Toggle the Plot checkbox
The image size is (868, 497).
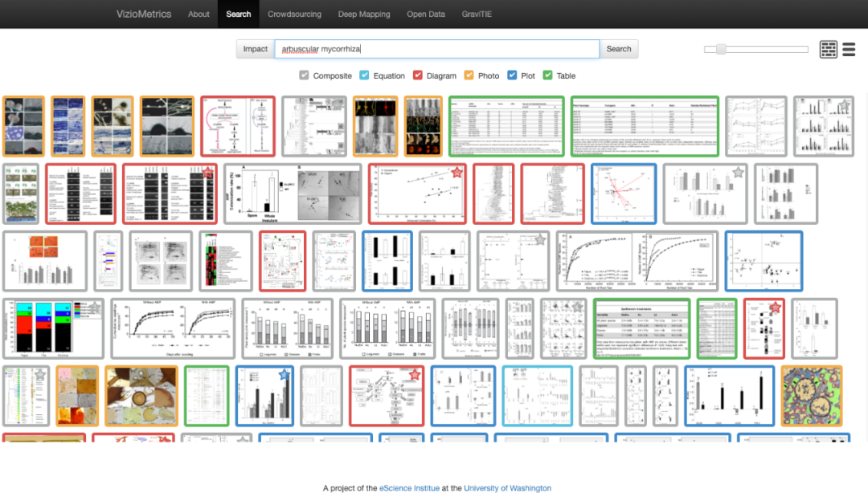click(512, 75)
